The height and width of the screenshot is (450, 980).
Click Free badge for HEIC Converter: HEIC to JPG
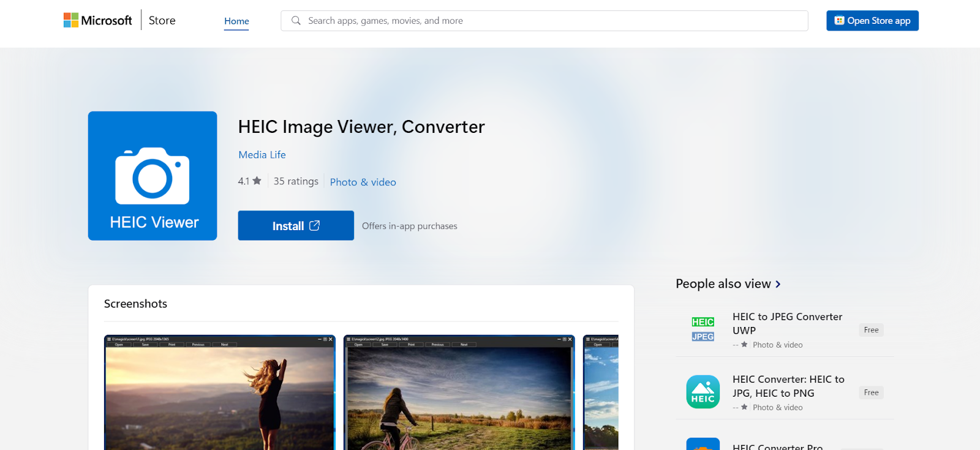[x=871, y=392]
